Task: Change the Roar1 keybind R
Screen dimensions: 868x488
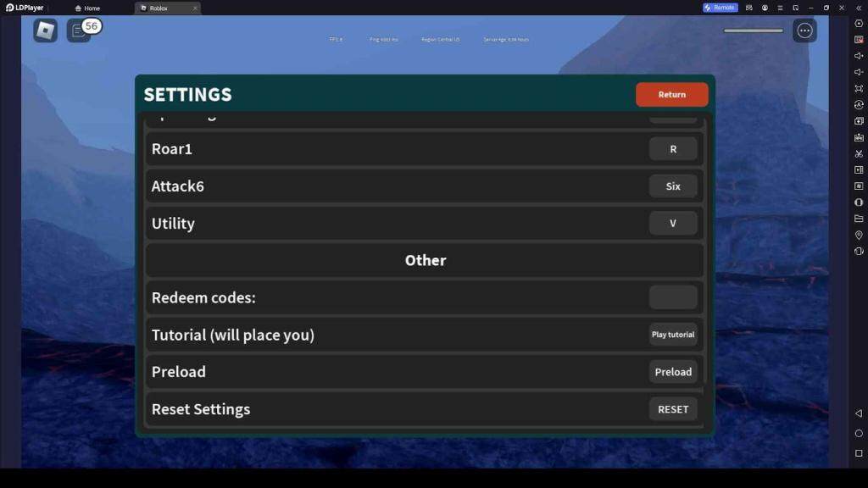Action: pos(672,149)
